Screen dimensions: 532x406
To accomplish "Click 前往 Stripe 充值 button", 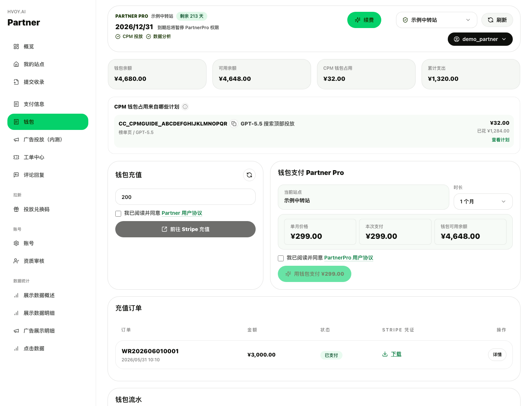I will coord(185,229).
